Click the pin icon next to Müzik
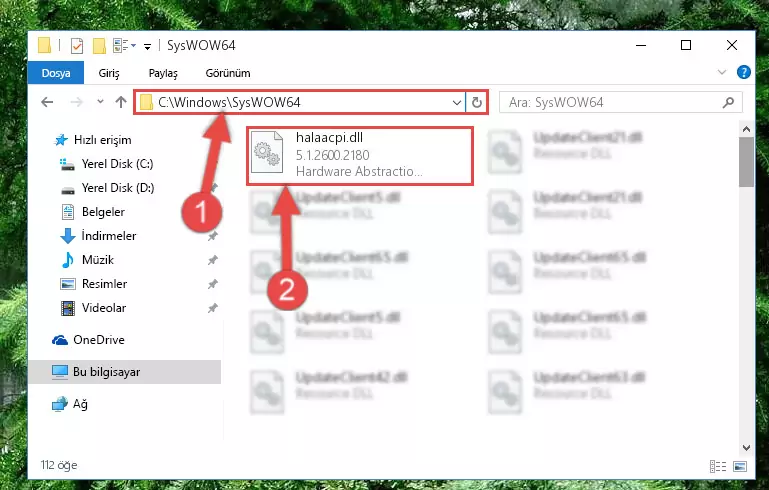The height and width of the screenshot is (490, 769). 212,260
